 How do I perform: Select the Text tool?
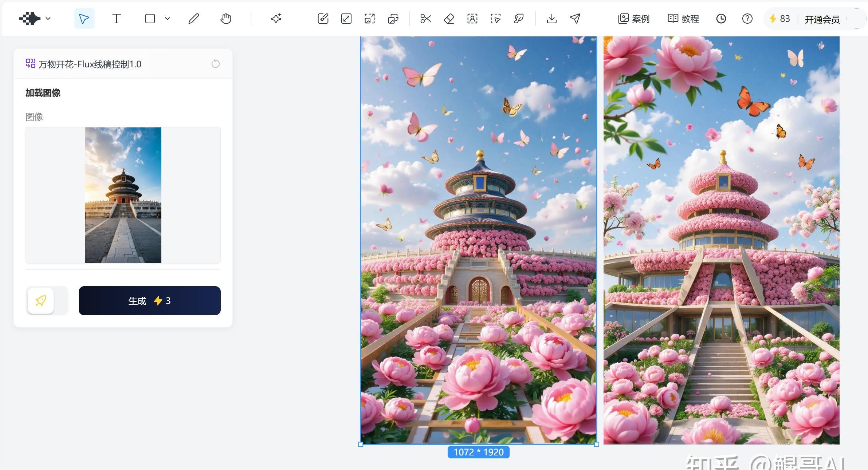point(116,19)
